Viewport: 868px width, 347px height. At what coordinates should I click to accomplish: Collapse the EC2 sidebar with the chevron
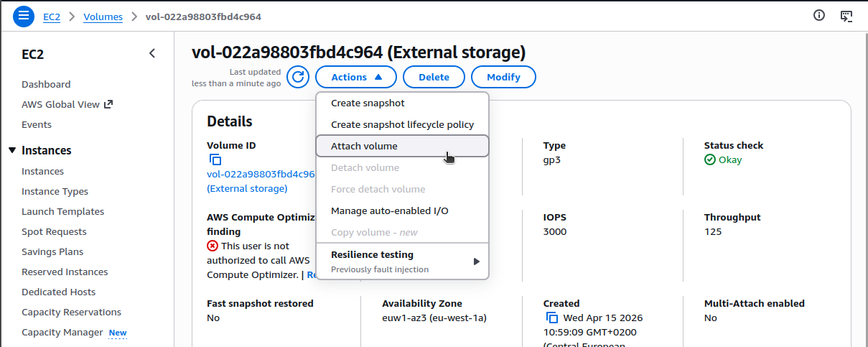tap(152, 53)
